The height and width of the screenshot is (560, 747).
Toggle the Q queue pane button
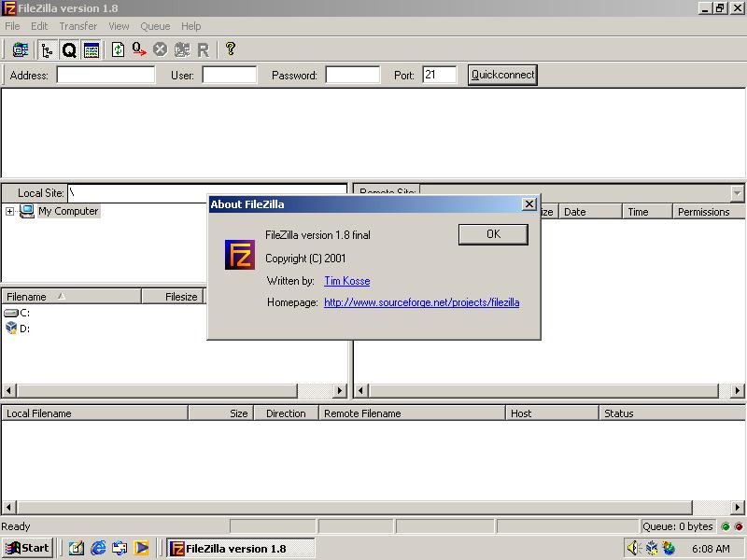(69, 49)
